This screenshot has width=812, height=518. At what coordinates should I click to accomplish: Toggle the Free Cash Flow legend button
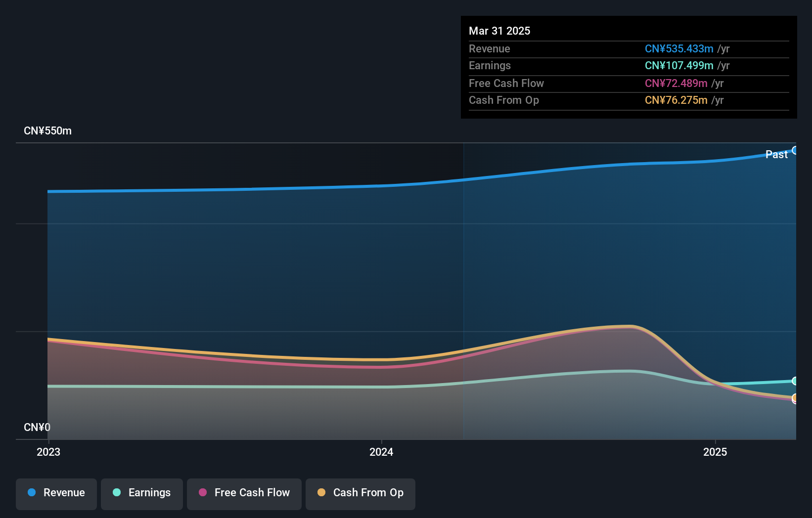coord(244,494)
